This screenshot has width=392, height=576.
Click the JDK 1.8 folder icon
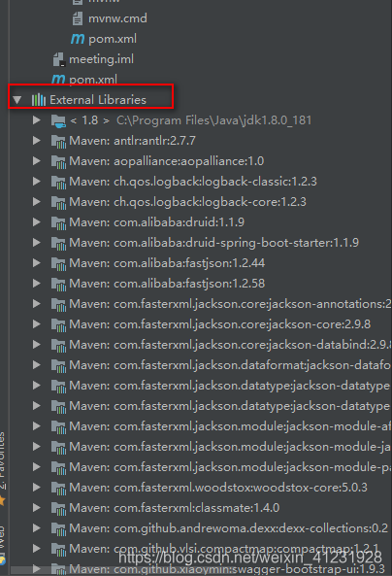(x=59, y=120)
